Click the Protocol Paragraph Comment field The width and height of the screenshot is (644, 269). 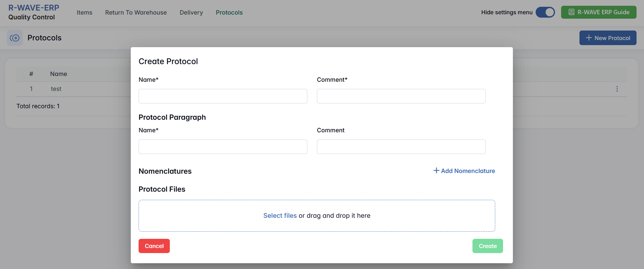pyautogui.click(x=401, y=147)
